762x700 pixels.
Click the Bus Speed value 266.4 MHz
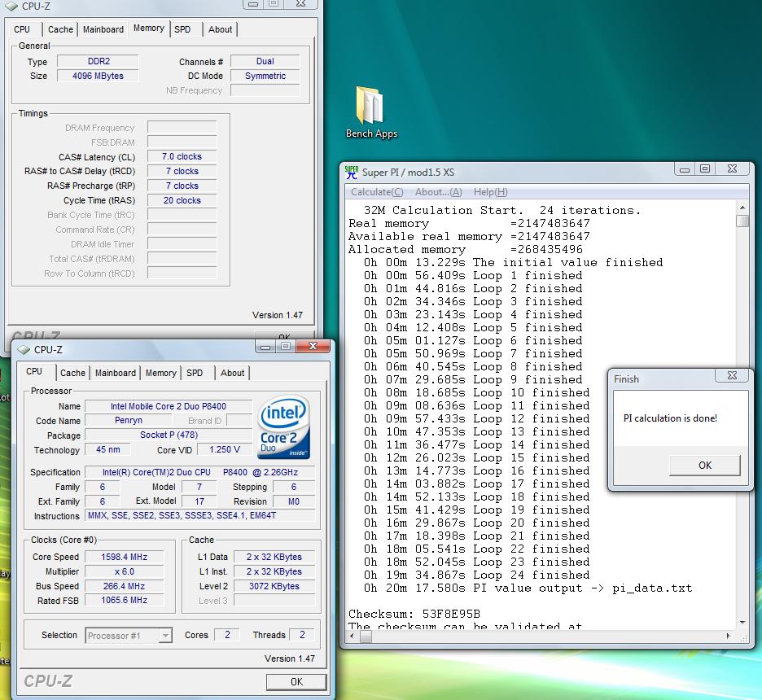click(x=124, y=586)
